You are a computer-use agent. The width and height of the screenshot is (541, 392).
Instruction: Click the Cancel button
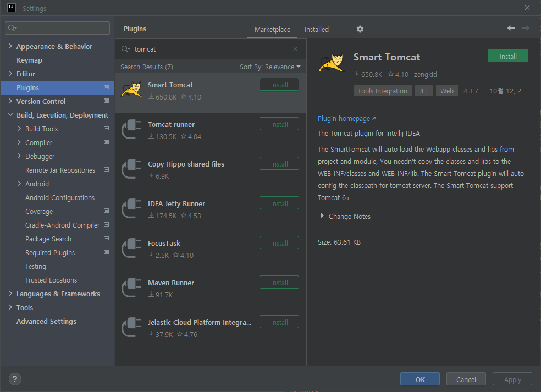point(466,379)
